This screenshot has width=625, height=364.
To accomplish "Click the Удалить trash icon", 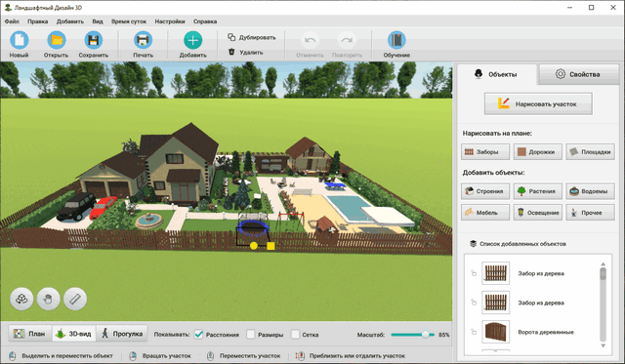I will (231, 52).
